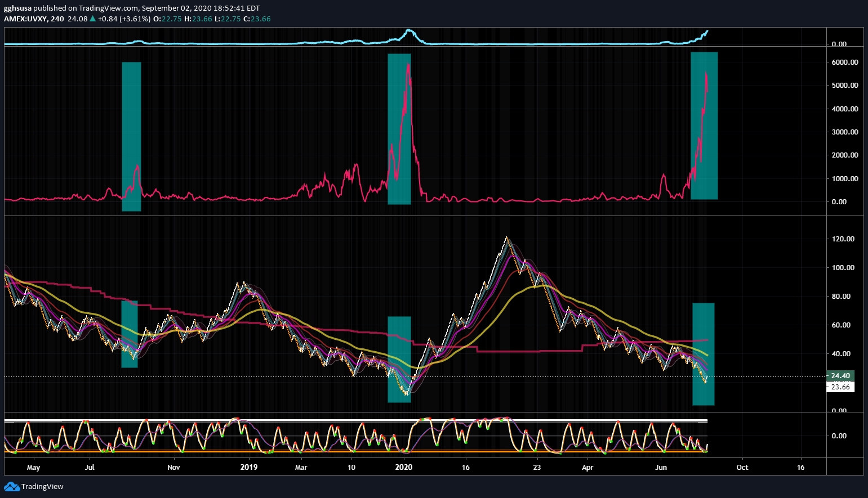This screenshot has height=498, width=868.
Task: Click the 10 time axis label
Action: (351, 468)
